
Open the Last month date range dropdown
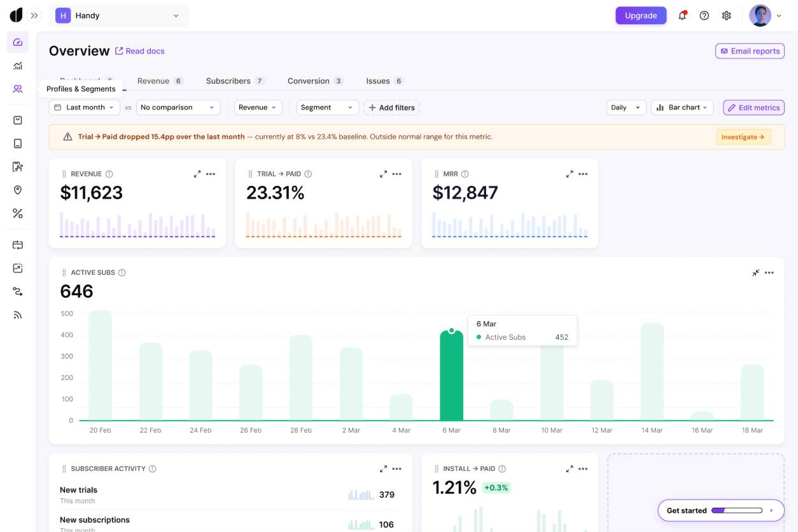pos(85,108)
